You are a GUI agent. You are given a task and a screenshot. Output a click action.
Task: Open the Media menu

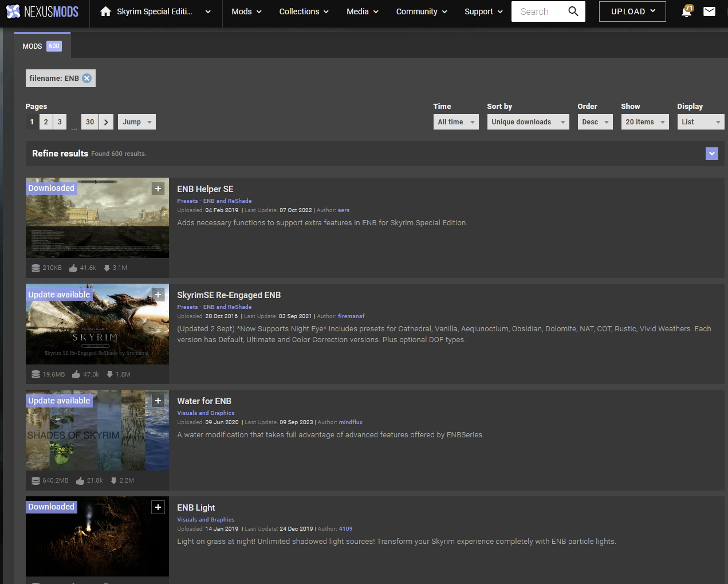click(363, 11)
